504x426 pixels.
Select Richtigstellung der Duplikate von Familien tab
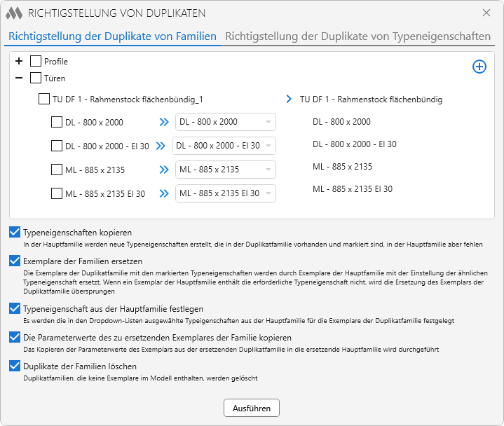tap(112, 36)
